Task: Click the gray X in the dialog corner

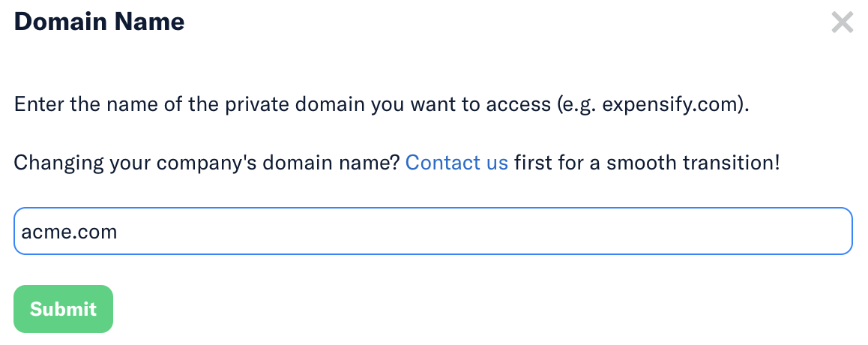Action: (x=842, y=22)
